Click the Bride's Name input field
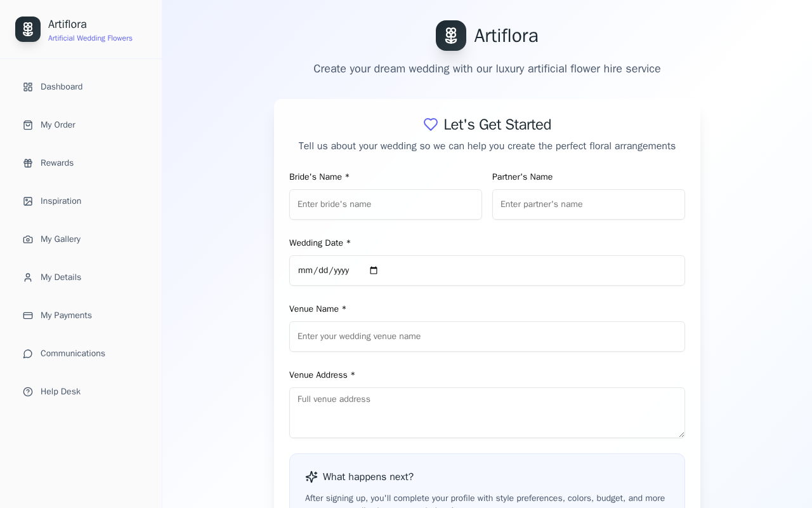 (x=386, y=204)
